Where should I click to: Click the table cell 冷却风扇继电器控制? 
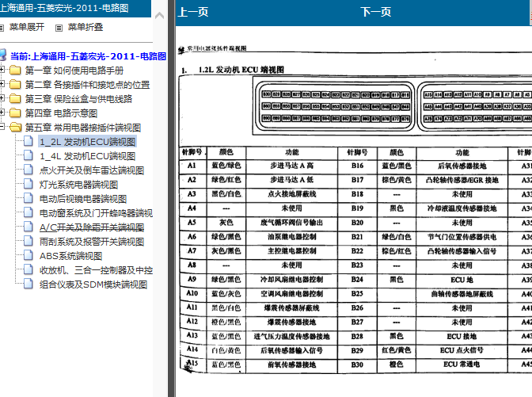coord(292,280)
